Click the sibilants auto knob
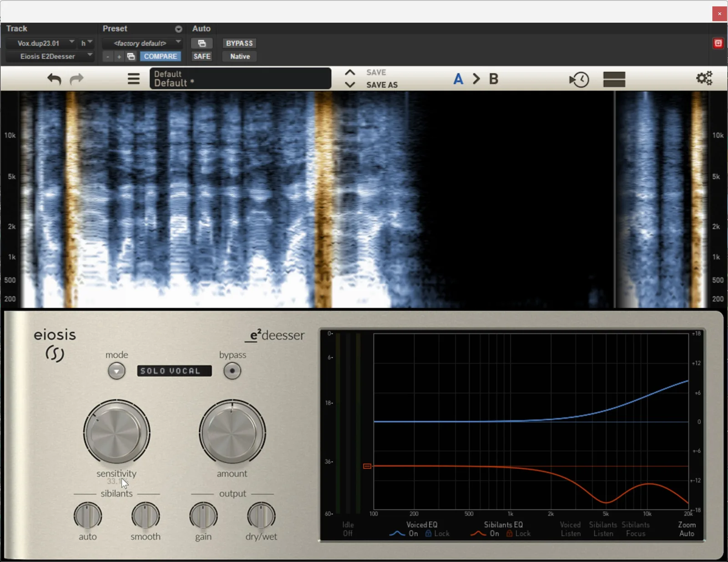This screenshot has width=728, height=562. (88, 516)
